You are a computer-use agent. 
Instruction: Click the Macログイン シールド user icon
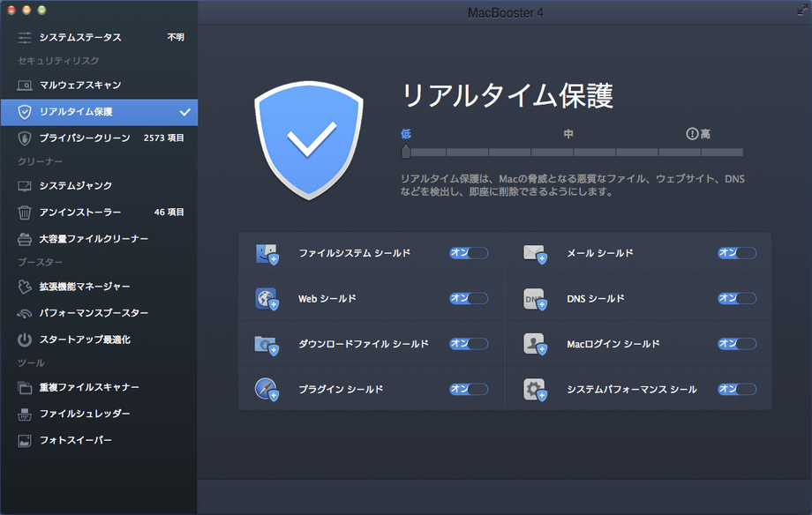coord(536,345)
